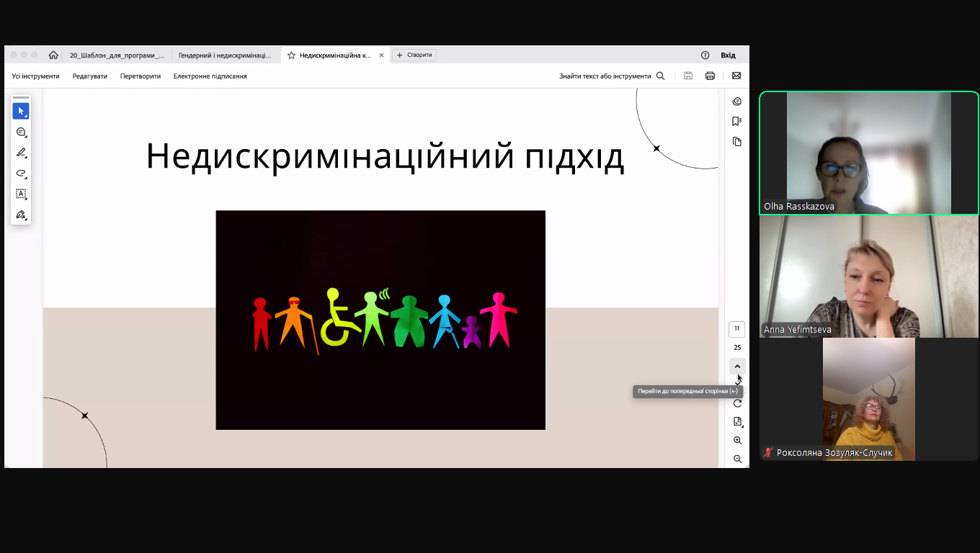Select the text box tool
This screenshot has height=553, width=980.
tap(21, 194)
